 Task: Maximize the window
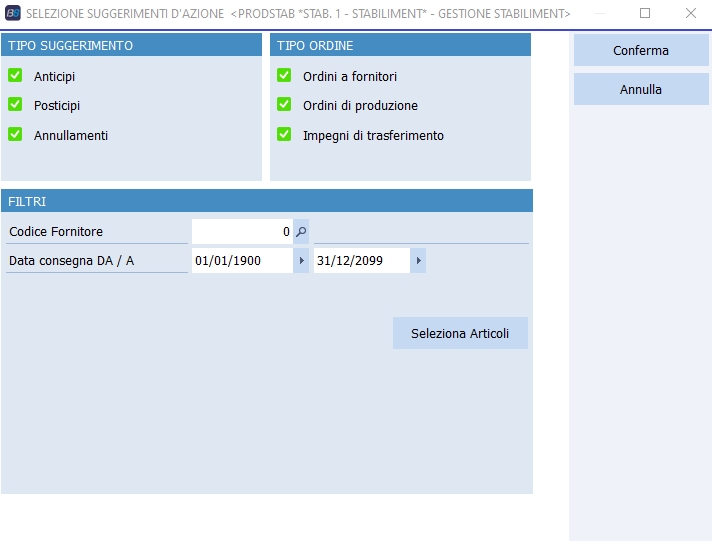coord(645,13)
